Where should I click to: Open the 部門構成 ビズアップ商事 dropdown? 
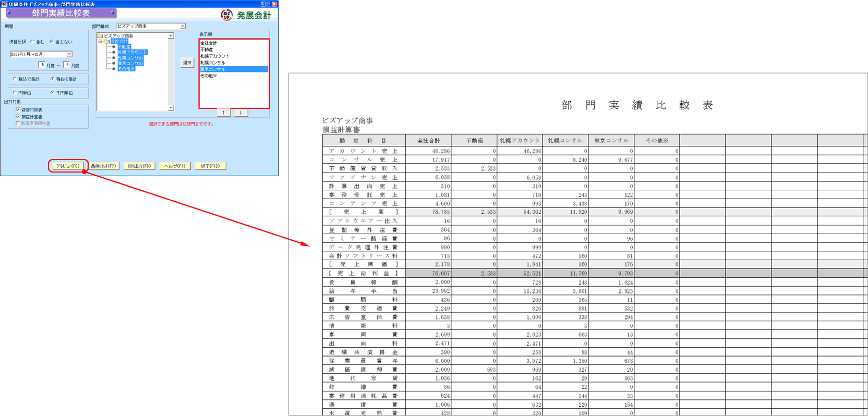183,26
